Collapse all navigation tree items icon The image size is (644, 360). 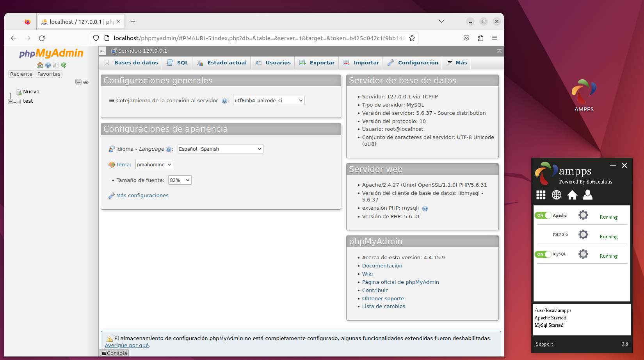click(x=78, y=82)
